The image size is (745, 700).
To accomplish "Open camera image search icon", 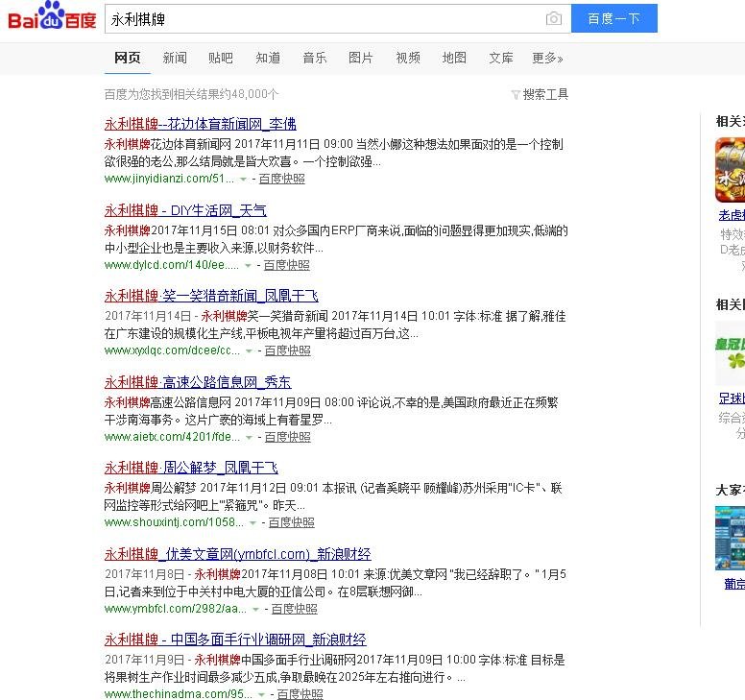I will pyautogui.click(x=554, y=18).
